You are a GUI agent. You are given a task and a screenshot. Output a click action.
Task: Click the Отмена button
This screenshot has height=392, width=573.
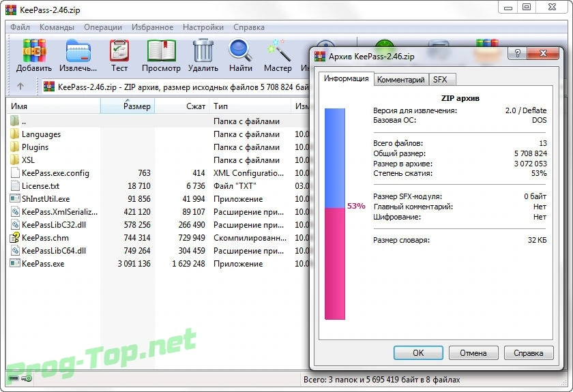pyautogui.click(x=473, y=353)
